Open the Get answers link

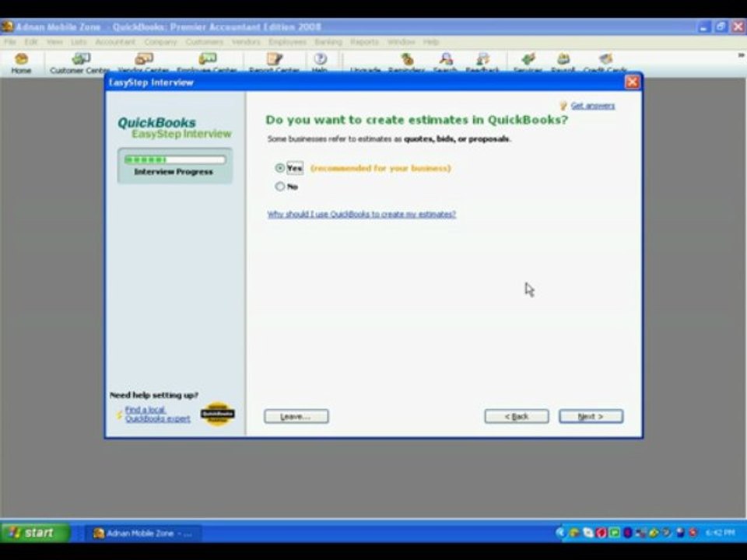[593, 106]
